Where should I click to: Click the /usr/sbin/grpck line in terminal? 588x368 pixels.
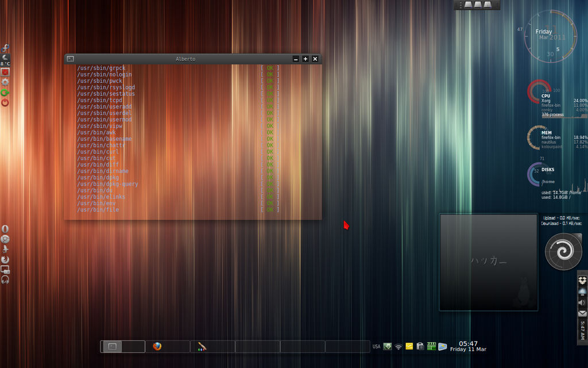101,68
